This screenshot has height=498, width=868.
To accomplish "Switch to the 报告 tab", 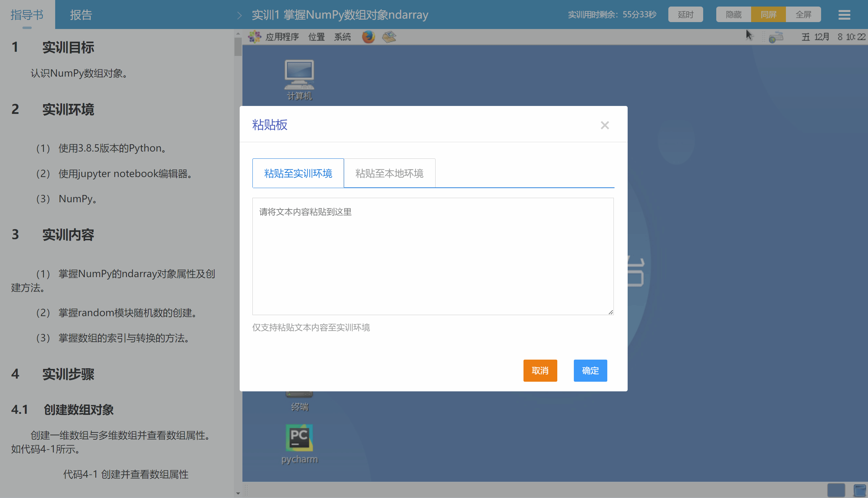I will [x=81, y=14].
